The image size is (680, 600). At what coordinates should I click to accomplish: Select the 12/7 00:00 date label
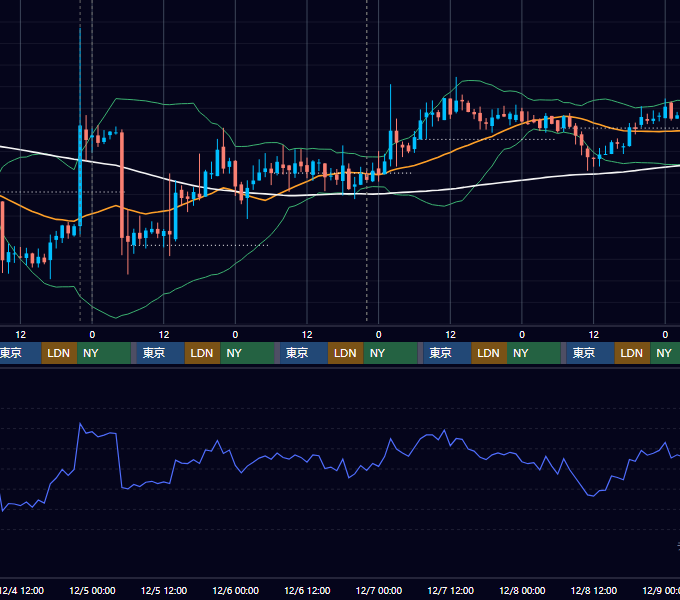pos(379,590)
